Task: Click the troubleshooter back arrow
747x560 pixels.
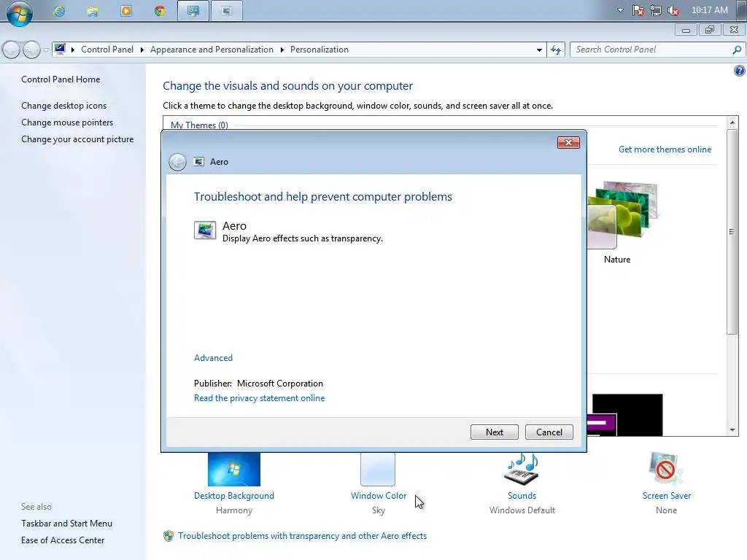Action: point(177,162)
